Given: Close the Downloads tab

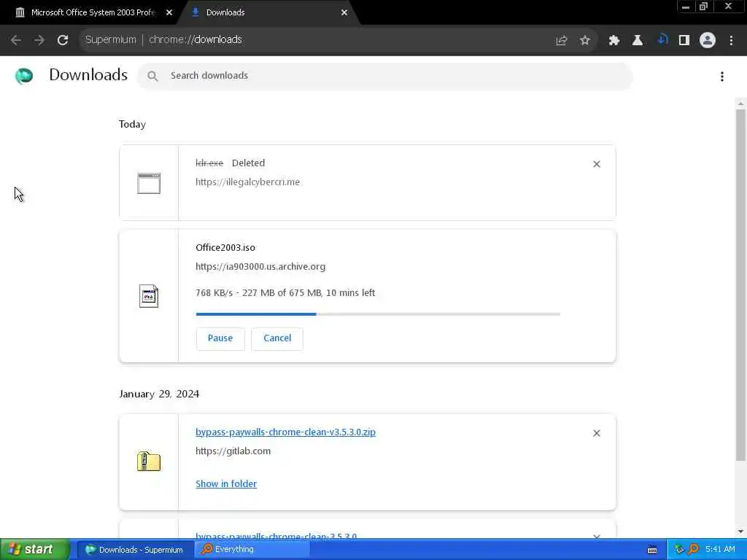Looking at the screenshot, I should (x=344, y=13).
